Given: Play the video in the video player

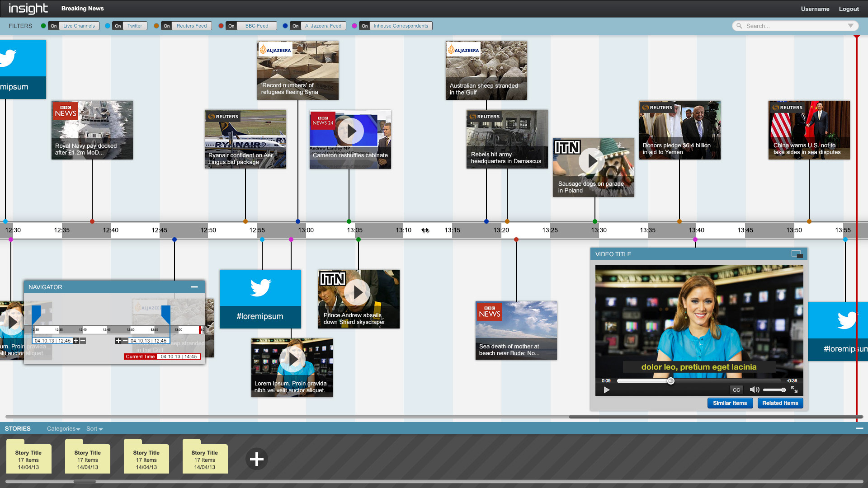Looking at the screenshot, I should point(606,389).
